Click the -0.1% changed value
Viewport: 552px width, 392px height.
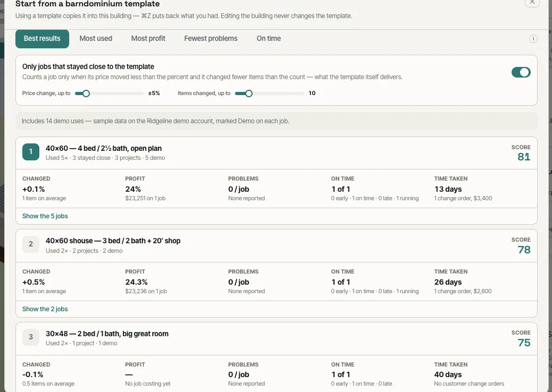pos(33,374)
